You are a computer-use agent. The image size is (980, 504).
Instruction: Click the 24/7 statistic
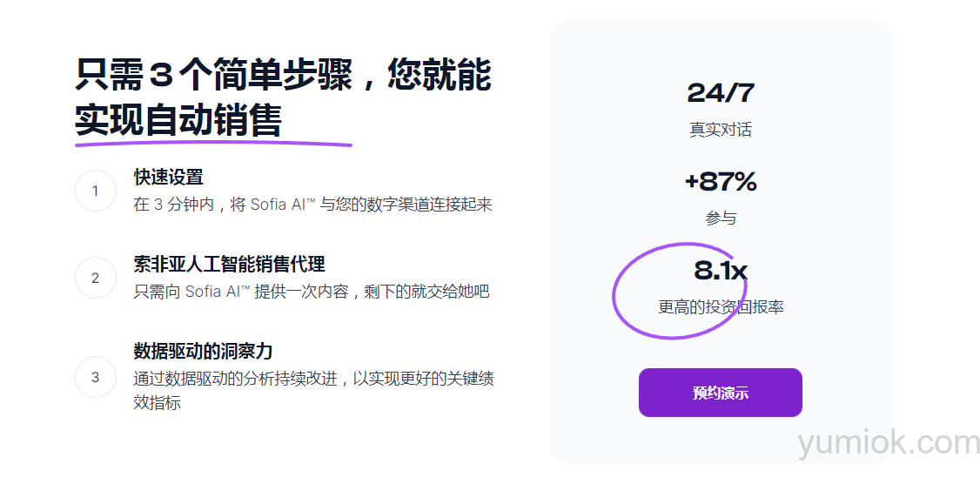tap(721, 93)
